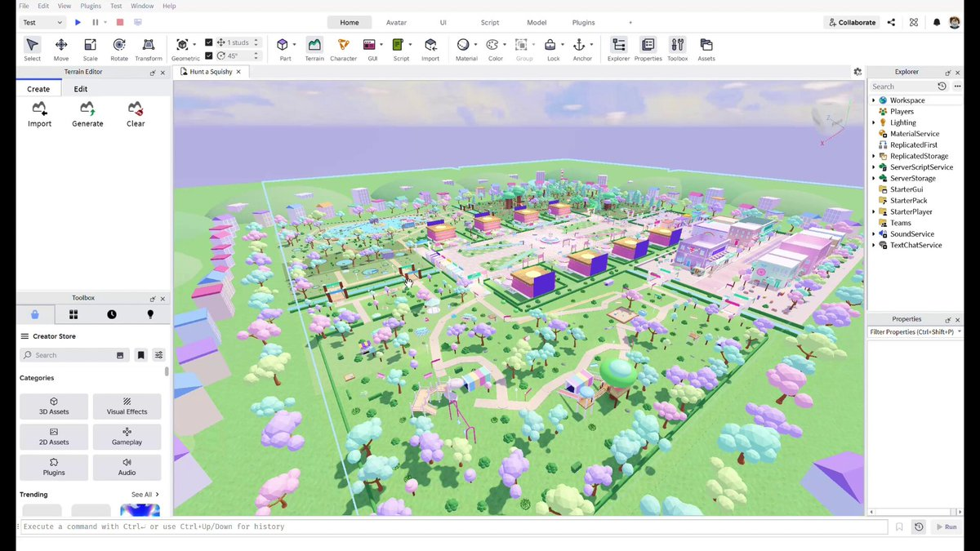980x551 pixels.
Task: Switch to the Script ribbon tab
Action: [x=490, y=23]
